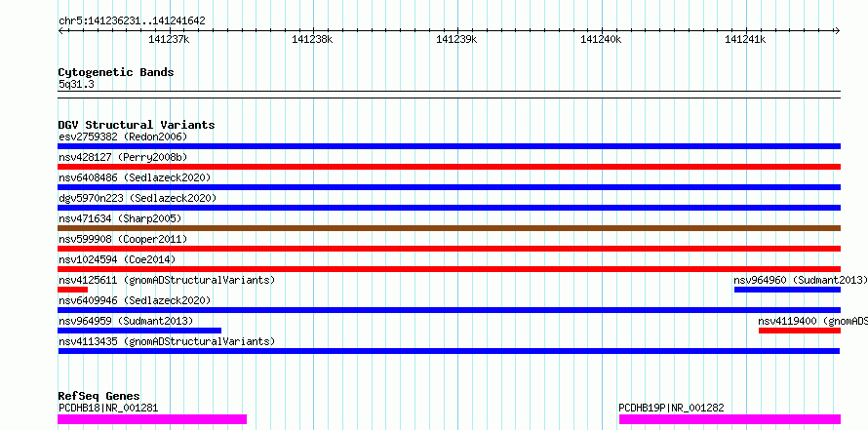This screenshot has width=868, height=430.
Task: Click nsv4113435 (gnomADStructuralVariants) label
Action: pyautogui.click(x=167, y=341)
